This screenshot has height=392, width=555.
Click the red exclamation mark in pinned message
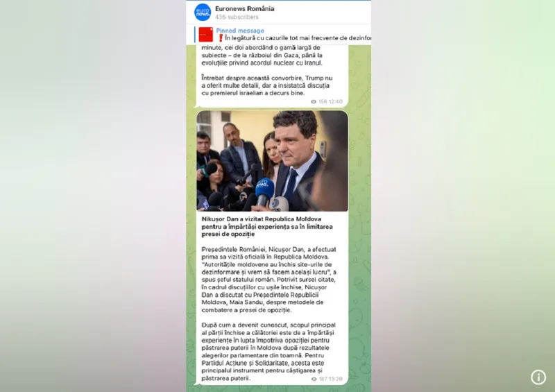[221, 38]
